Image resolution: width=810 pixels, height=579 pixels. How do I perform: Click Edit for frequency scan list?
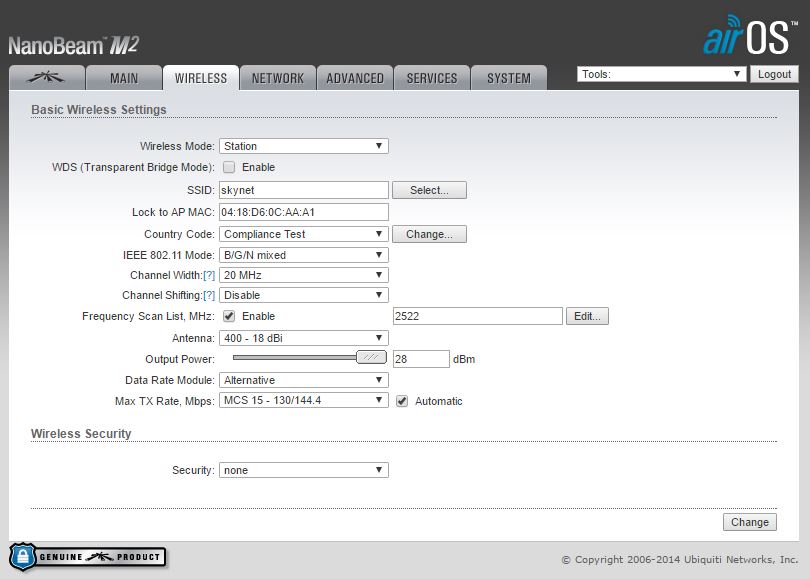tap(587, 316)
